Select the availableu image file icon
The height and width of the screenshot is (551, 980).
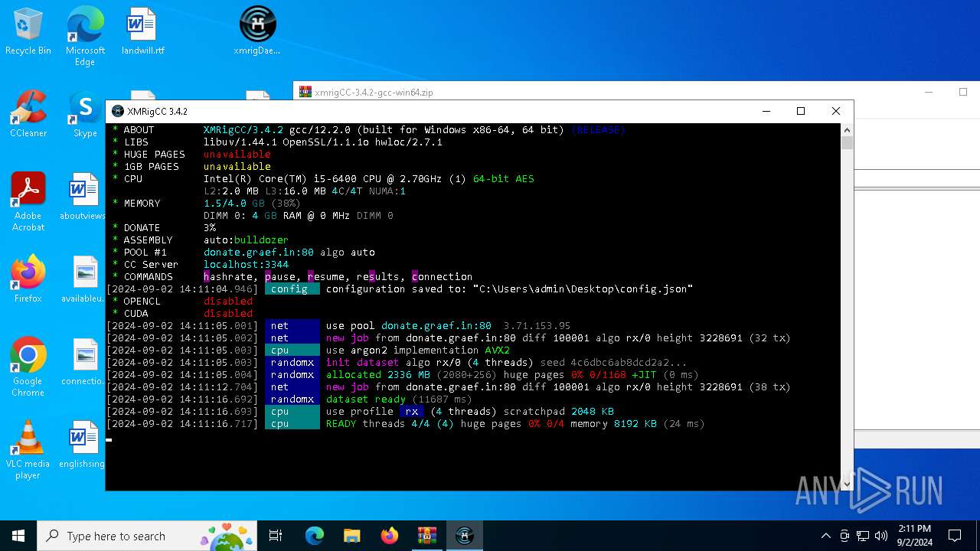click(x=83, y=279)
